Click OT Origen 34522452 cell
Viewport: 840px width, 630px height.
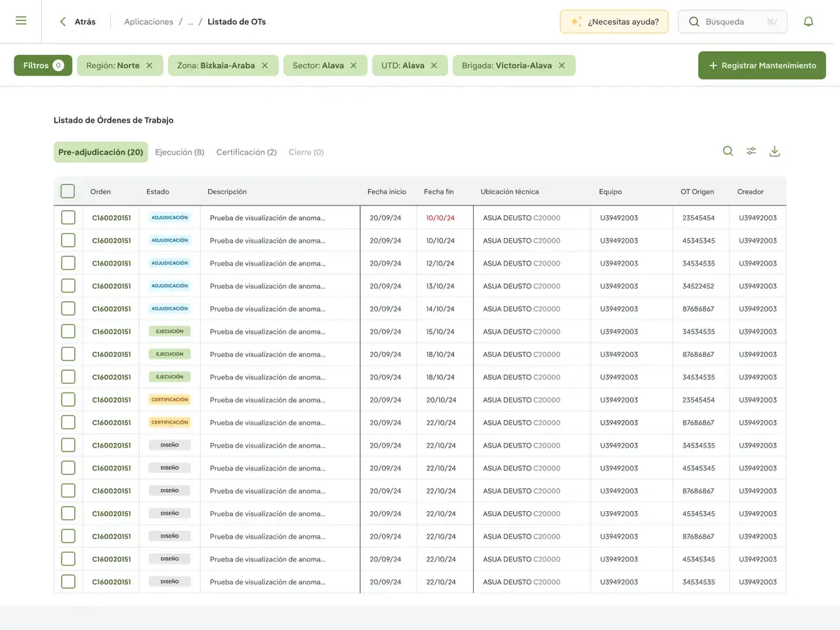click(698, 286)
